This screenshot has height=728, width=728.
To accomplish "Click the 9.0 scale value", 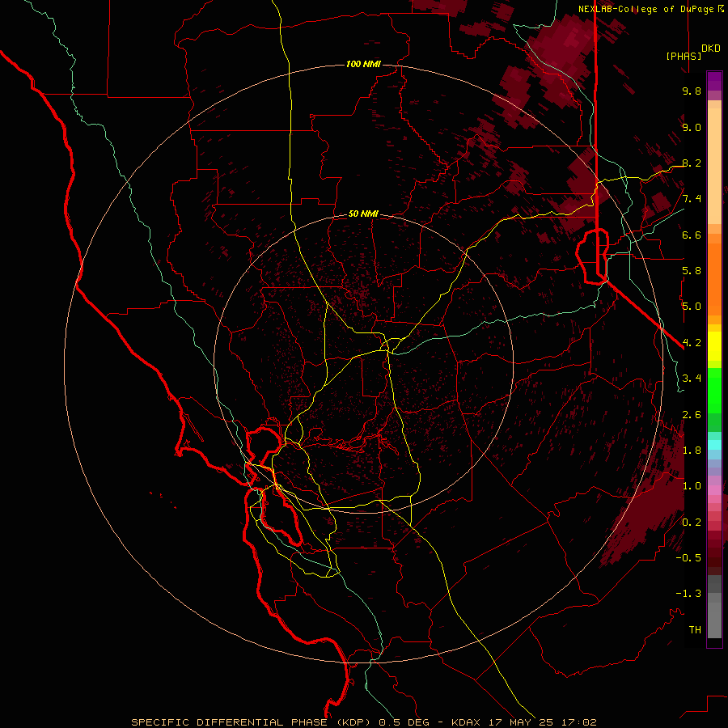I will click(x=692, y=127).
